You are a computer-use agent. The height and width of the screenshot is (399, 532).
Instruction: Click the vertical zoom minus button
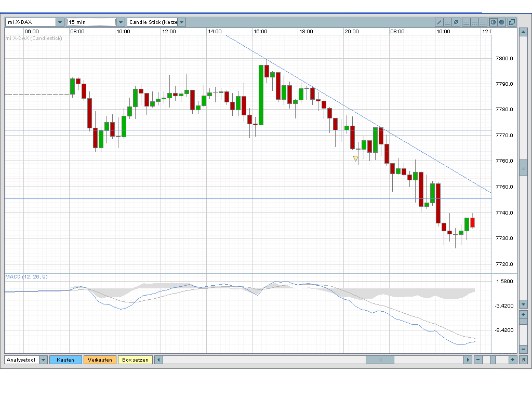[x=523, y=349]
